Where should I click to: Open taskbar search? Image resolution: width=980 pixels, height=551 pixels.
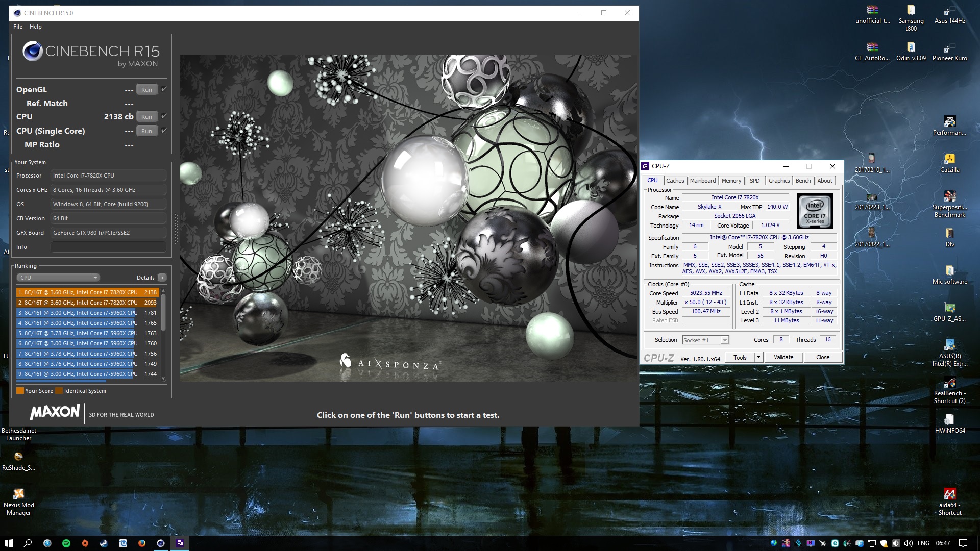pos(28,543)
